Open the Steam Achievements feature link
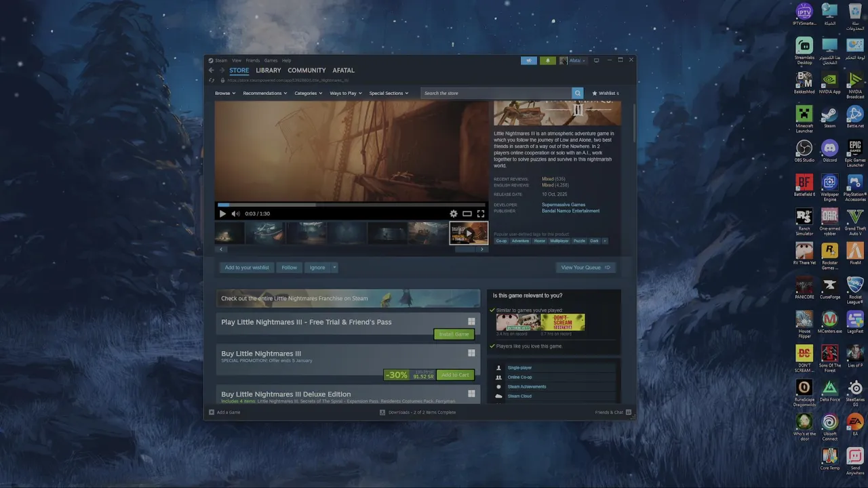868x488 pixels. [527, 386]
